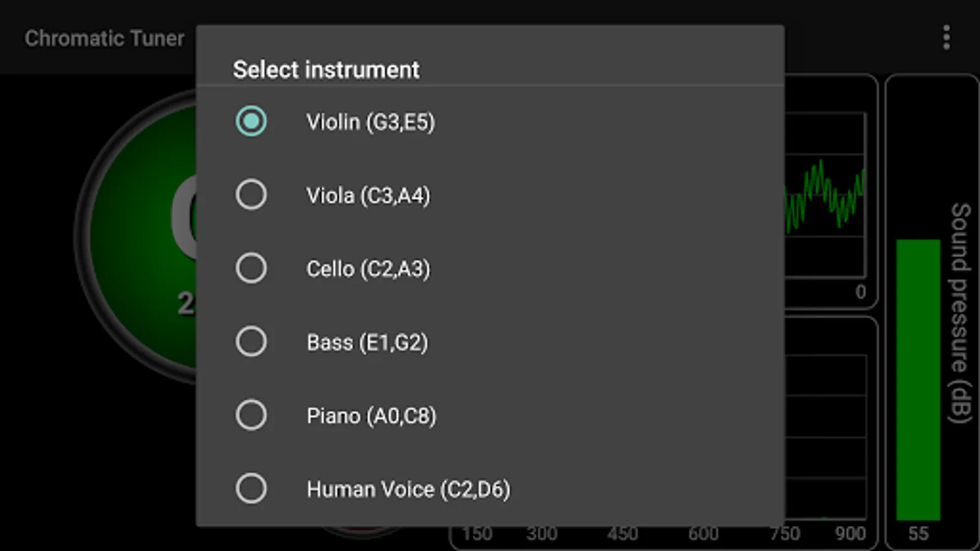
Task: Click the Sound pressure (dB) label
Action: [x=960, y=312]
